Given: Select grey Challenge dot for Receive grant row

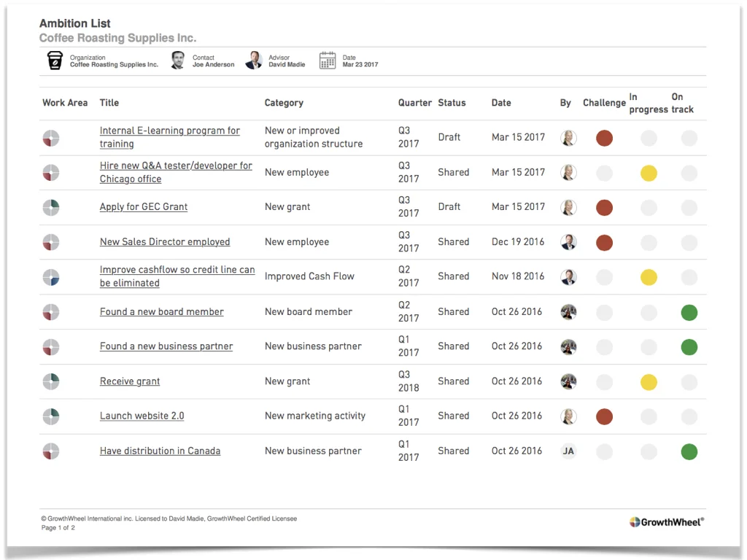Looking at the screenshot, I should 604,382.
